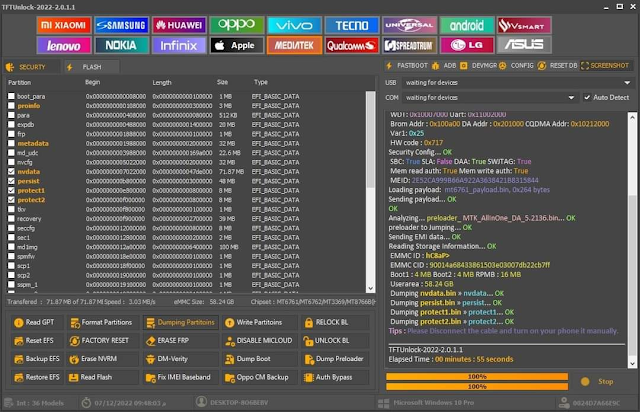Choose the Huawei brand logo
Image resolution: width=640 pixels, height=412 pixels.
coord(179,25)
